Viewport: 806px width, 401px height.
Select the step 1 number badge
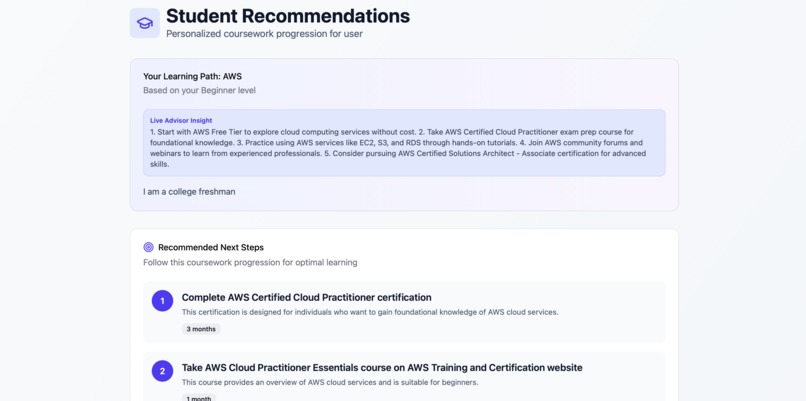162,301
